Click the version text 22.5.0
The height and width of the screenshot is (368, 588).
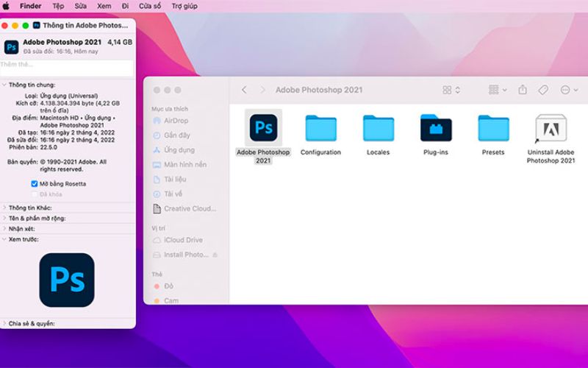coord(49,147)
